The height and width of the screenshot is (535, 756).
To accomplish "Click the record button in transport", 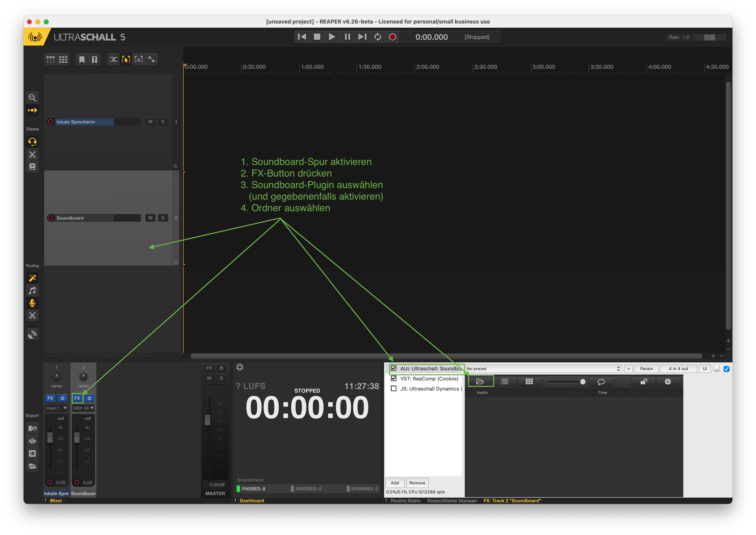I will (392, 37).
